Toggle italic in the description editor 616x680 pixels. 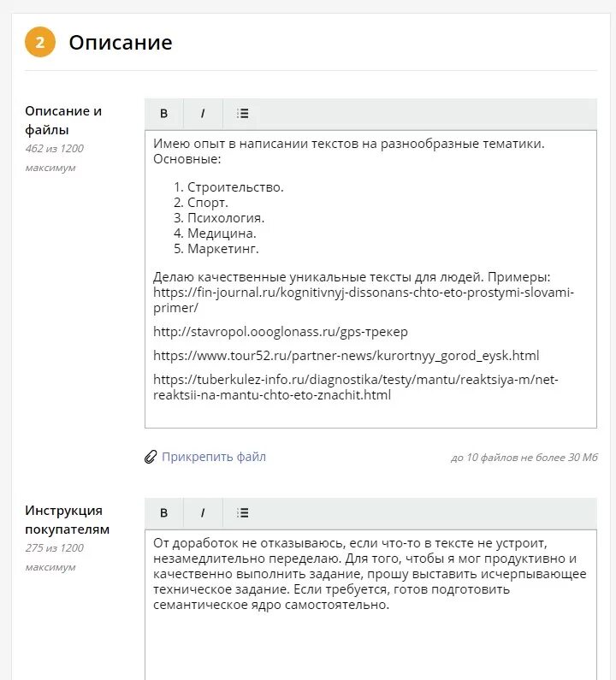(x=203, y=114)
